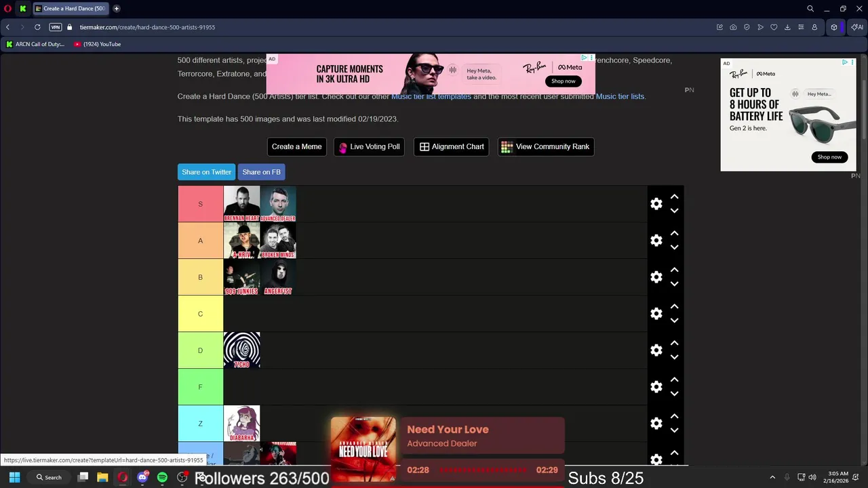Move the A tier row up

[674, 233]
